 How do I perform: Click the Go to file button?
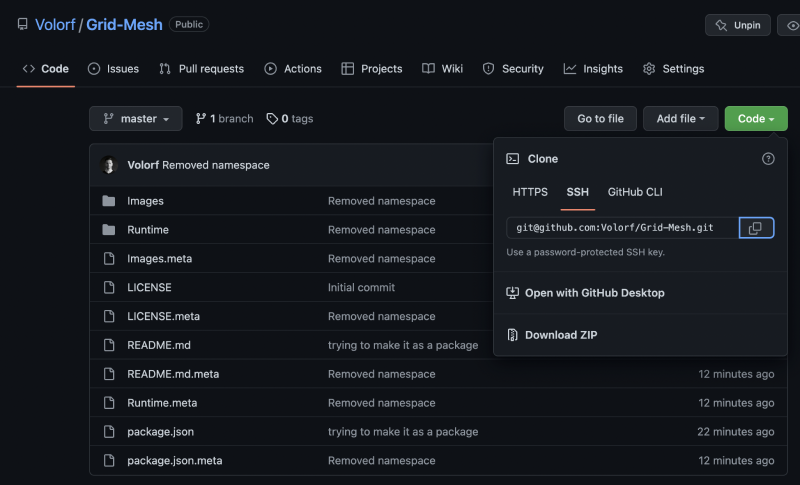[601, 119]
